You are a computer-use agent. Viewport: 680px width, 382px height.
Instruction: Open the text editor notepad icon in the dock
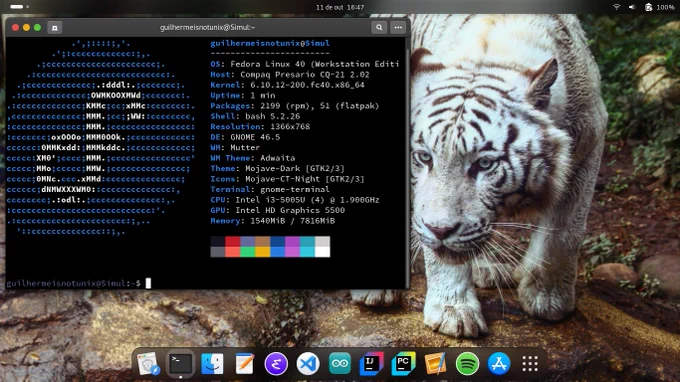[x=244, y=364]
